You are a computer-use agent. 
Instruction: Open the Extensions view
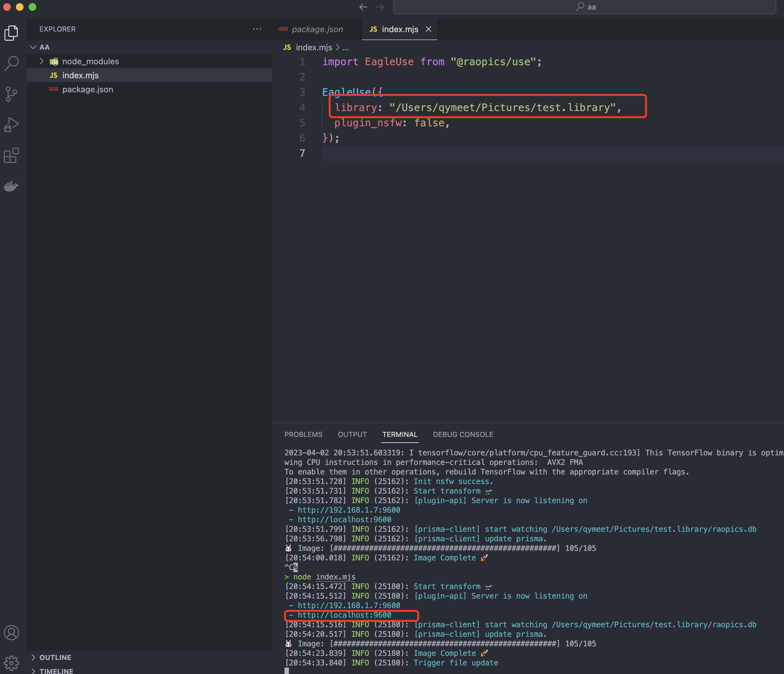point(11,155)
